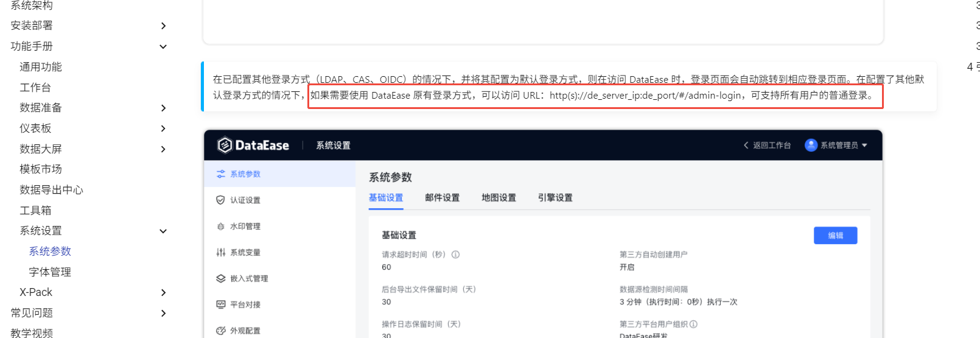Switch to the 地图设置 tab
Viewport: 980px width, 338px height.
click(x=499, y=198)
